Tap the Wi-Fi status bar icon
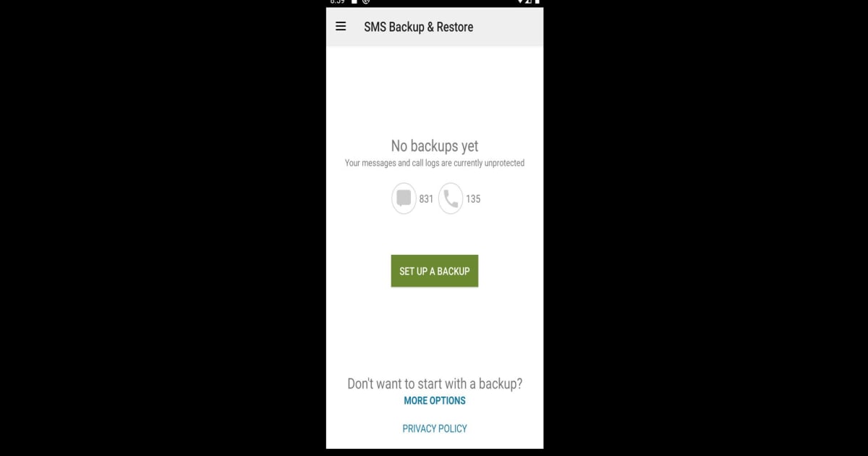 520,2
